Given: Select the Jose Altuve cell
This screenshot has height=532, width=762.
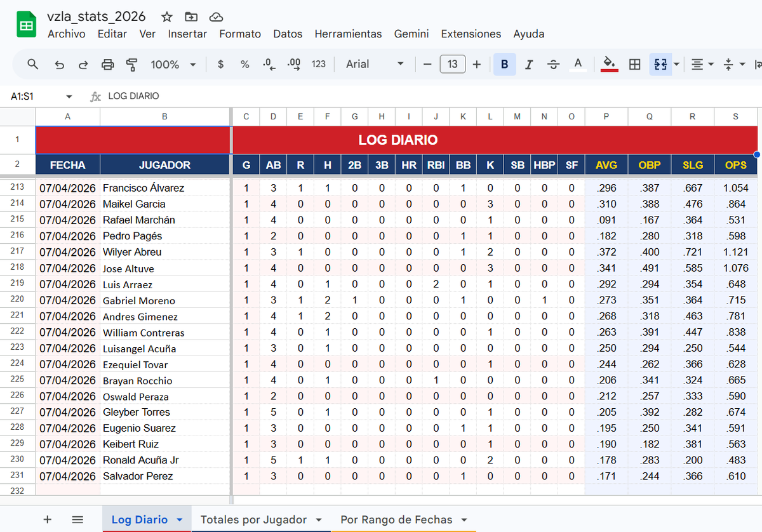Looking at the screenshot, I should [x=164, y=268].
